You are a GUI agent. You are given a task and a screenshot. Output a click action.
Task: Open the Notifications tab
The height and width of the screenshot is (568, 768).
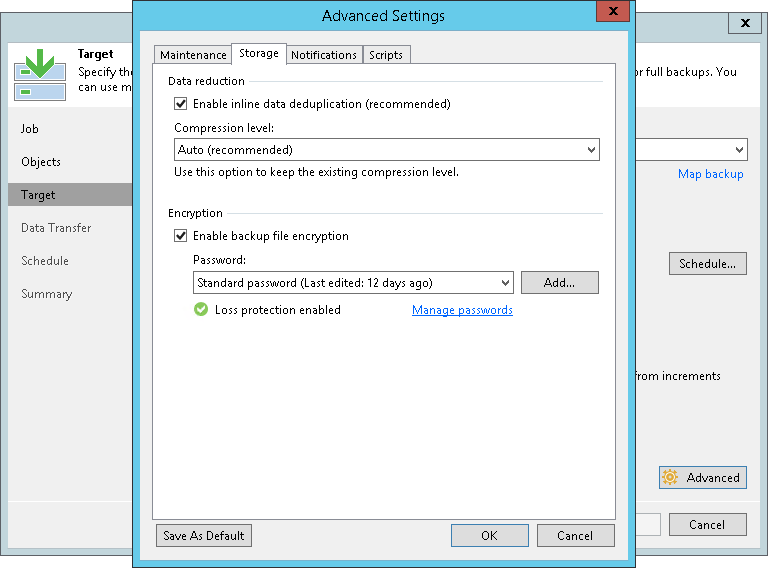pos(323,55)
